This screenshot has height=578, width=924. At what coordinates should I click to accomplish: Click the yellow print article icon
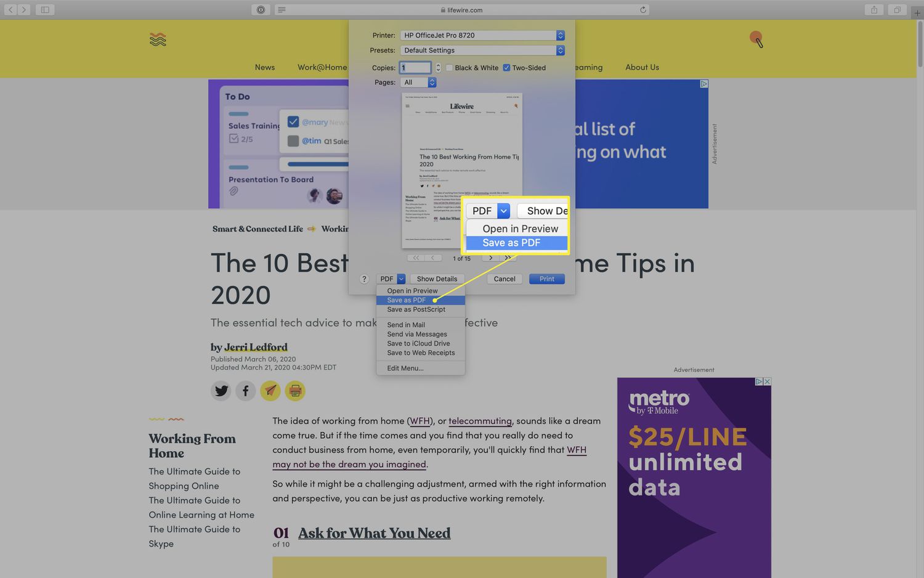pyautogui.click(x=295, y=391)
